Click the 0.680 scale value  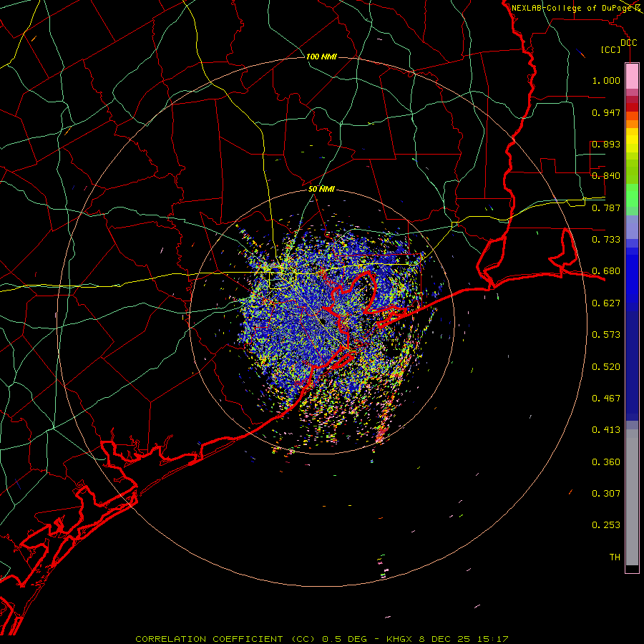coord(606,271)
